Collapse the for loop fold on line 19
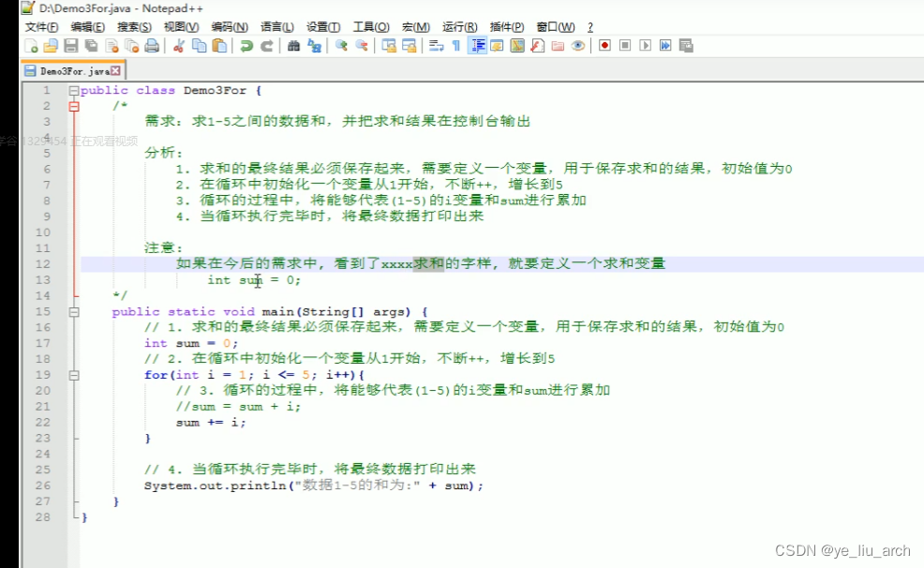Screen dimensions: 924x568 74,375
